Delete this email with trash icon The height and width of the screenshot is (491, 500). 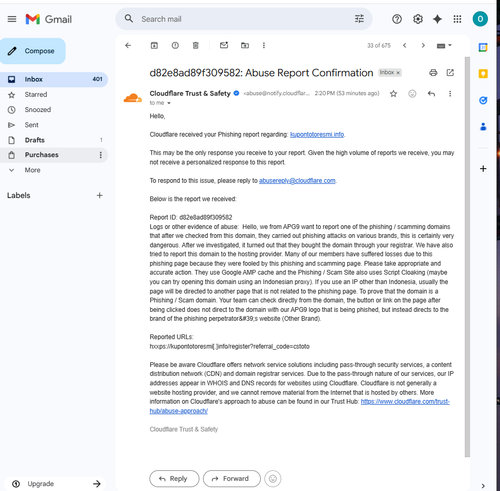tap(196, 45)
